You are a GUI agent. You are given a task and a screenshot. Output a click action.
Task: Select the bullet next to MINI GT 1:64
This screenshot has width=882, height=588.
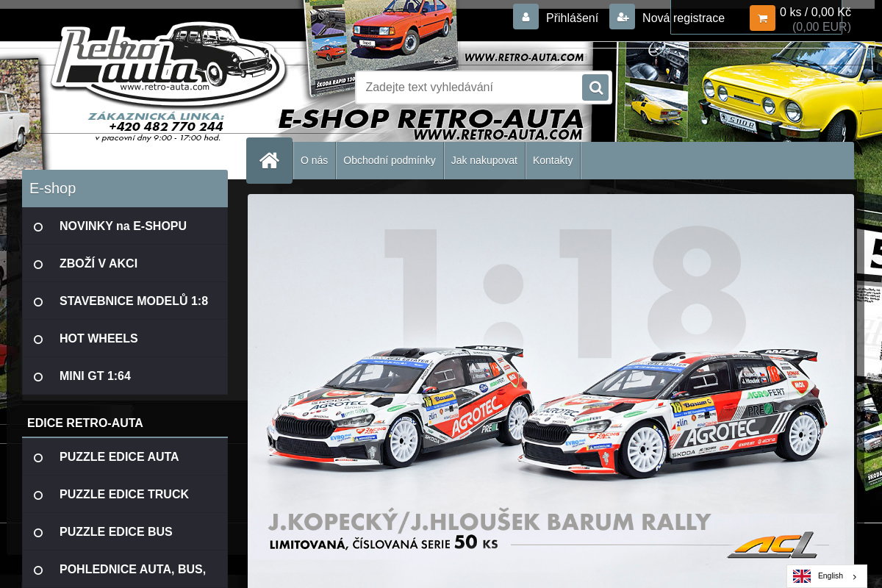(38, 376)
